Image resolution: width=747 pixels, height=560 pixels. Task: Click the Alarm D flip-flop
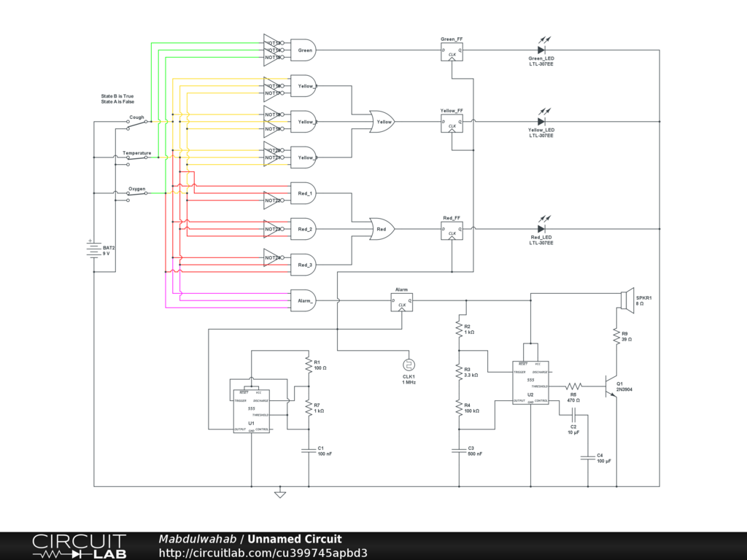click(401, 302)
